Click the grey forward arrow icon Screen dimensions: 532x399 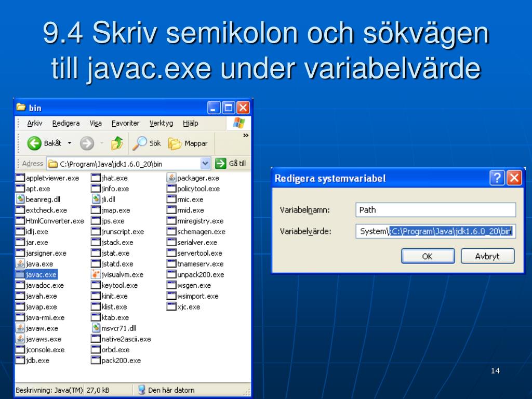(x=87, y=143)
